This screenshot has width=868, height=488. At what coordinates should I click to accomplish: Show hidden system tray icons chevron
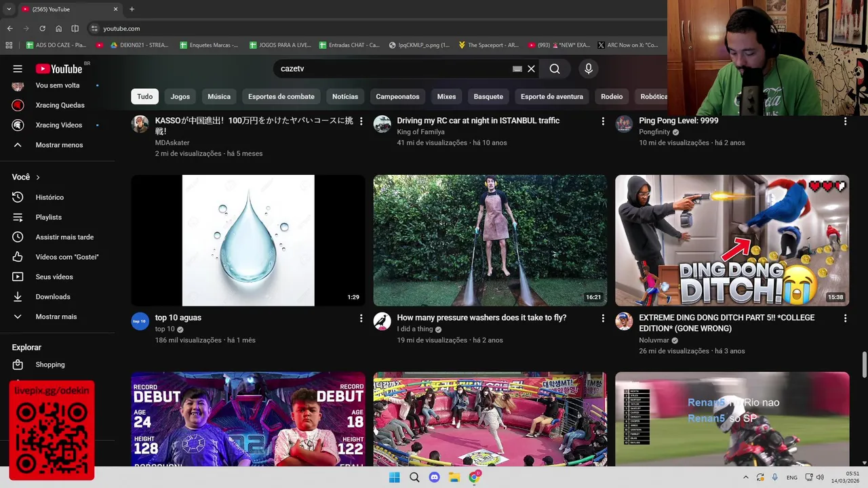tap(745, 477)
